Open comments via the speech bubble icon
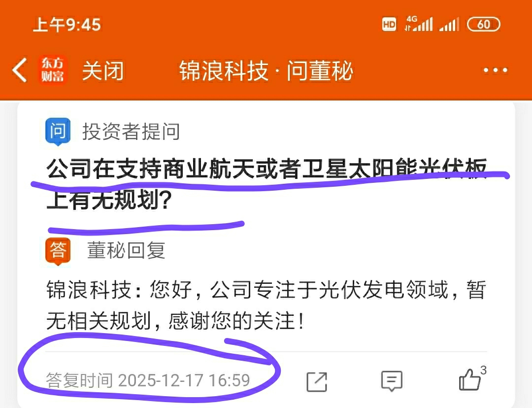This screenshot has height=408, width=532. click(x=392, y=381)
